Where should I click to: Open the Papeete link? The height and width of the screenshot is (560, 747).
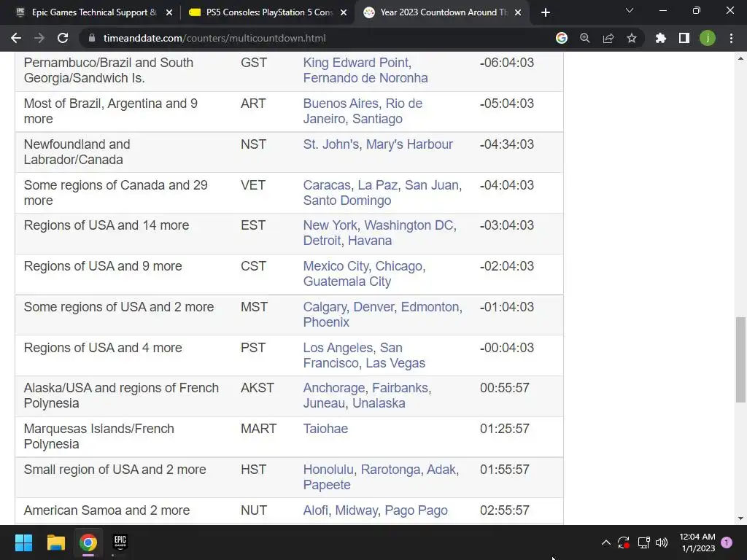point(327,485)
